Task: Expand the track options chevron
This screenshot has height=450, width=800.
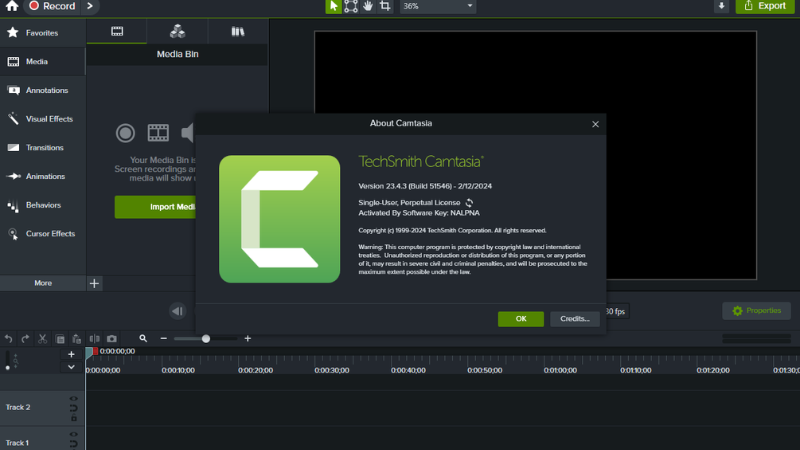Action: coord(71,367)
